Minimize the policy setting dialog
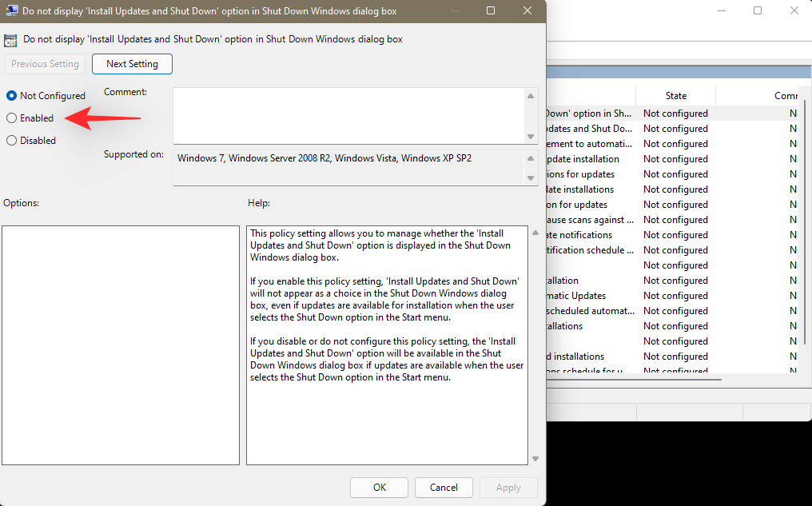This screenshot has height=506, width=812. [x=454, y=11]
